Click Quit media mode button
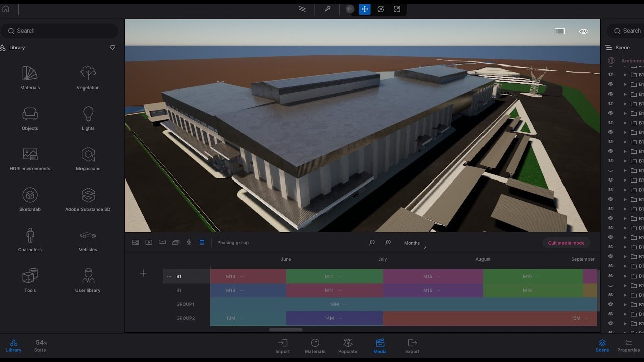The height and width of the screenshot is (362, 644). coord(566,243)
